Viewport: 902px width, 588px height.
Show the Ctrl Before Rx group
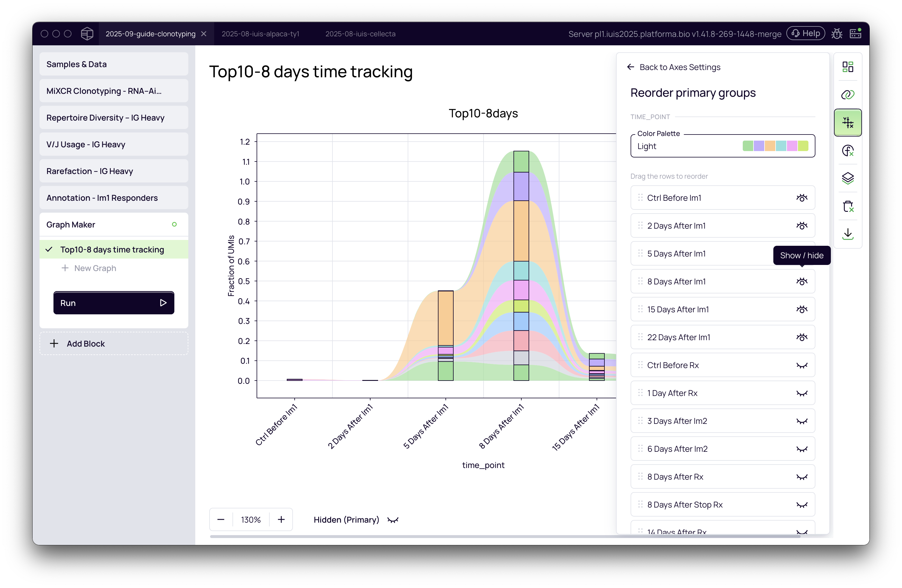[801, 365]
